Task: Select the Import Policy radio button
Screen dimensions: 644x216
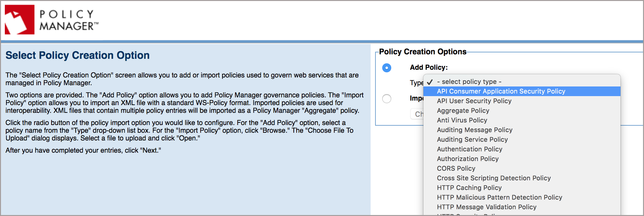Action: tap(386, 99)
